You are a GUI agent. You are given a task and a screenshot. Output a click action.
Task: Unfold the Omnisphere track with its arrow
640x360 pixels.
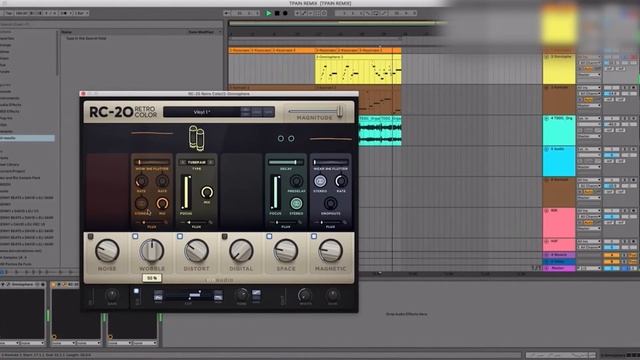click(x=546, y=57)
